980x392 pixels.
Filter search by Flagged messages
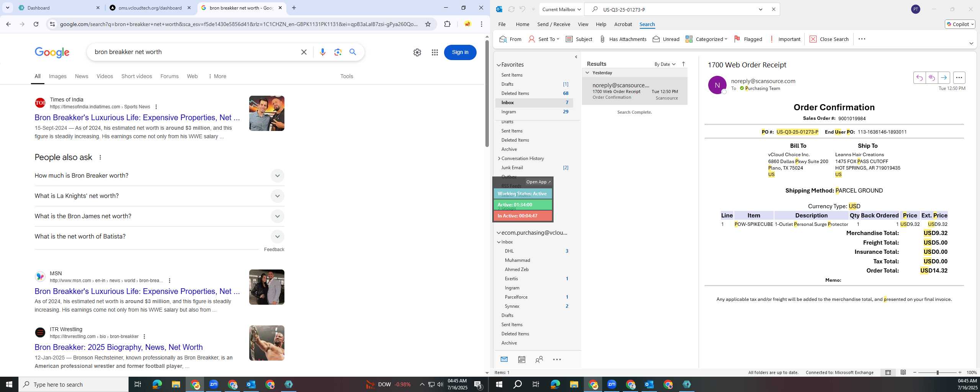[x=748, y=39]
